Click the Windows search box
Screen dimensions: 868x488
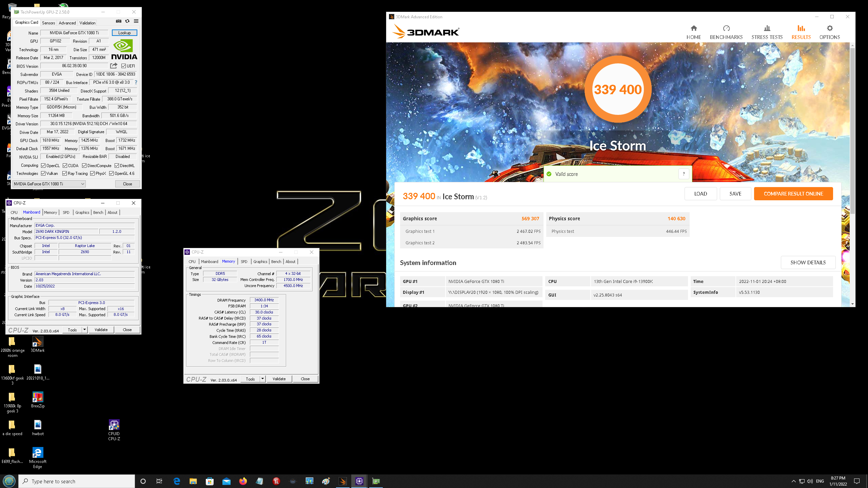[x=77, y=481]
